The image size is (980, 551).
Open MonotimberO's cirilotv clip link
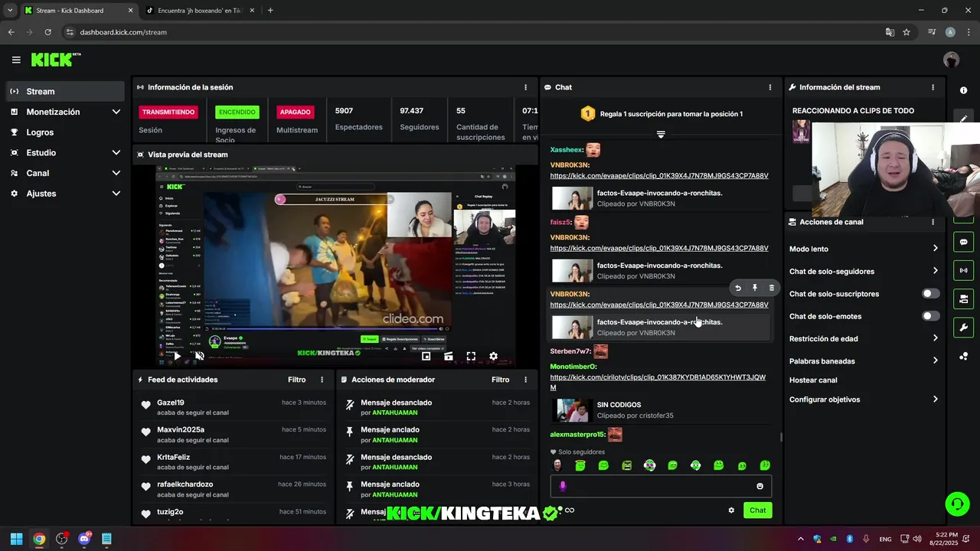point(658,382)
